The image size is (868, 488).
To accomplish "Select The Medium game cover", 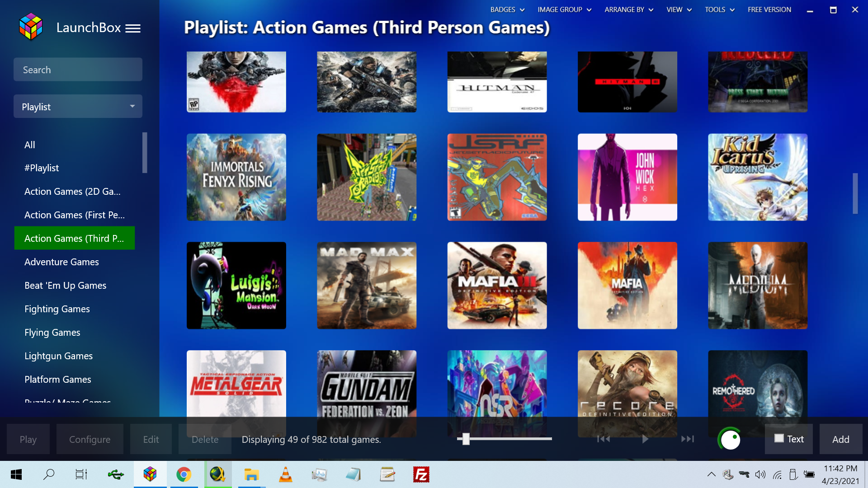I will pyautogui.click(x=758, y=286).
